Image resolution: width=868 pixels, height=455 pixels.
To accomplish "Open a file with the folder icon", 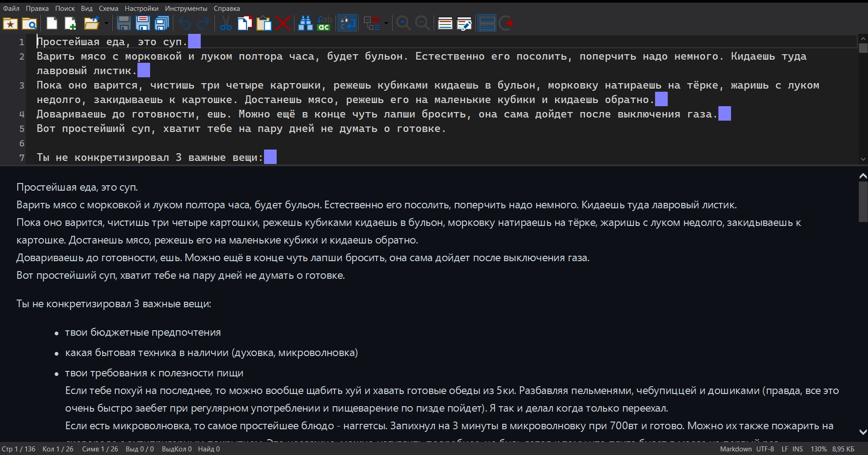I will pyautogui.click(x=91, y=23).
